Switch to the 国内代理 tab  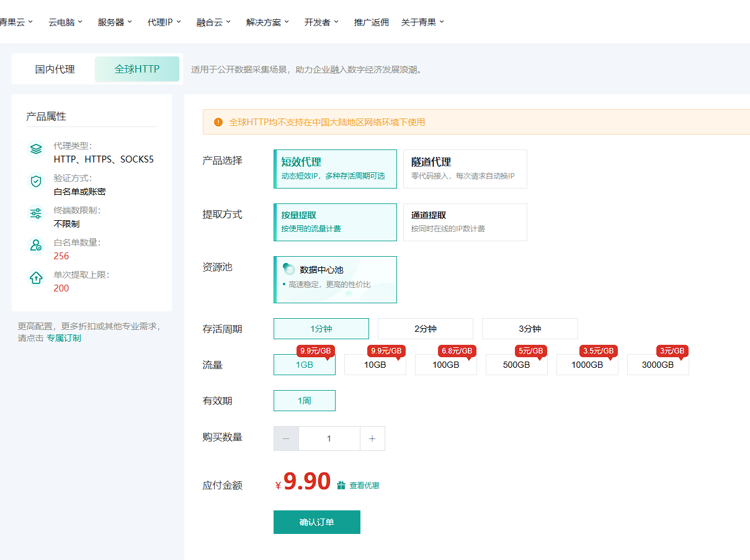(55, 69)
